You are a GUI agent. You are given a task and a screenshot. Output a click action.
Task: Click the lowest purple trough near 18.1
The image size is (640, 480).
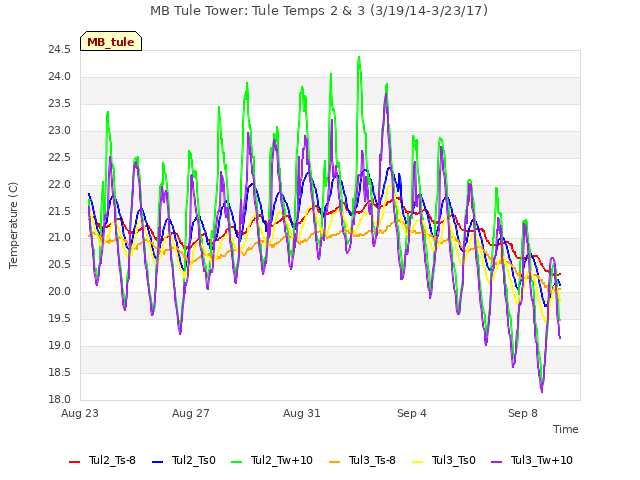click(x=542, y=391)
